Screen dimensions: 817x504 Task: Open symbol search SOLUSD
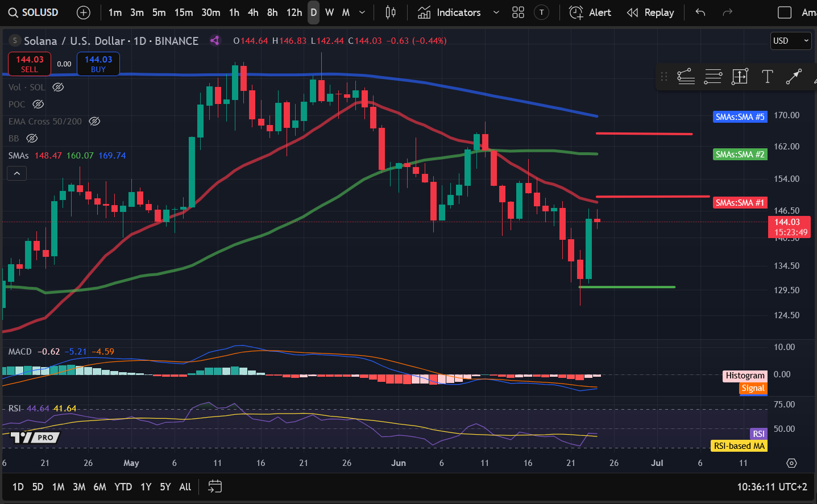click(33, 13)
